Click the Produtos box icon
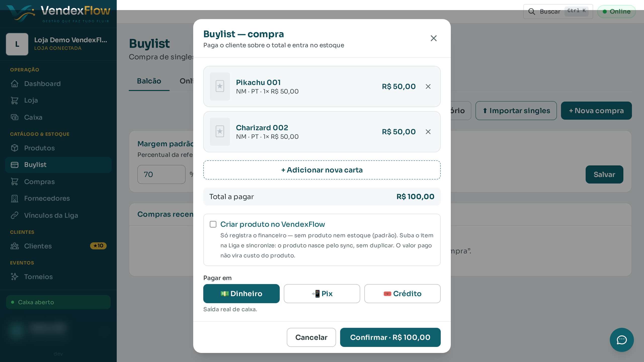 click(x=15, y=148)
